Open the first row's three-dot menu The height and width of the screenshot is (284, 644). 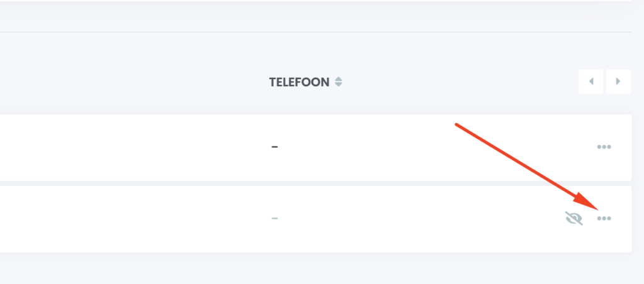pyautogui.click(x=604, y=147)
